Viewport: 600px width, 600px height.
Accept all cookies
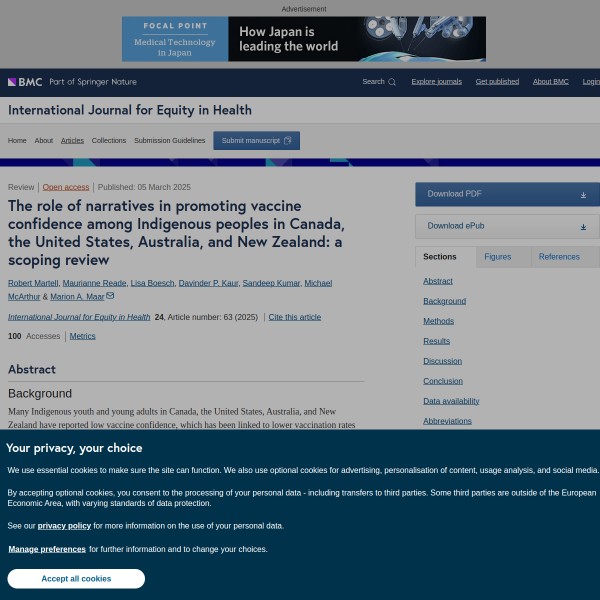point(76,579)
